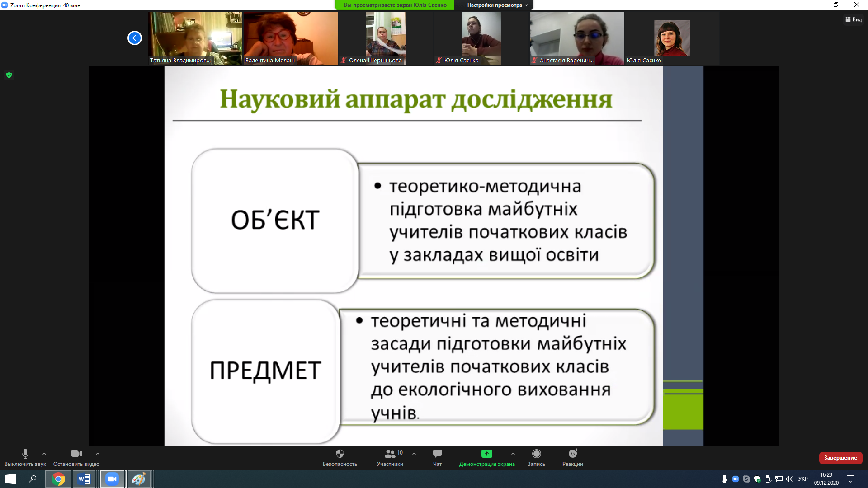Open Word from the taskbar
Viewport: 868px width, 488px height.
click(85, 479)
